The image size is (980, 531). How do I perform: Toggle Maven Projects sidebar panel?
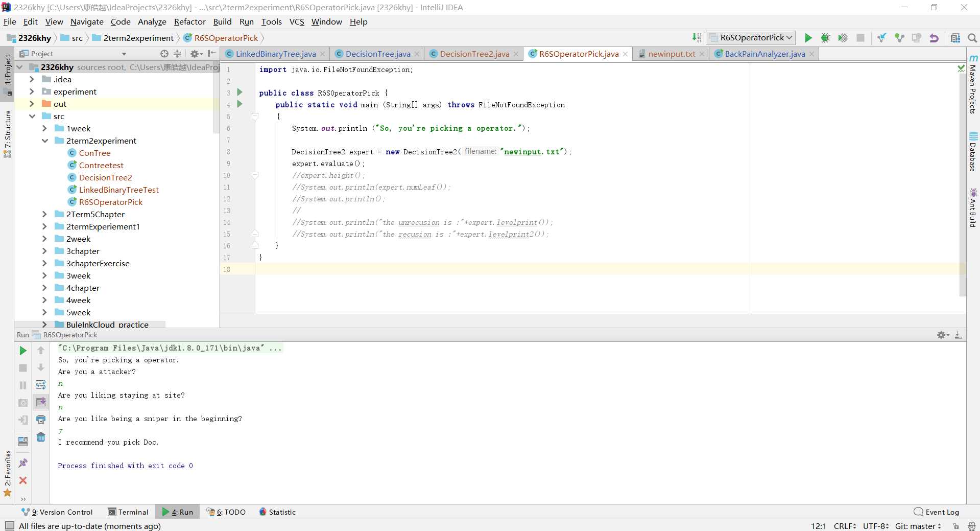(x=973, y=84)
